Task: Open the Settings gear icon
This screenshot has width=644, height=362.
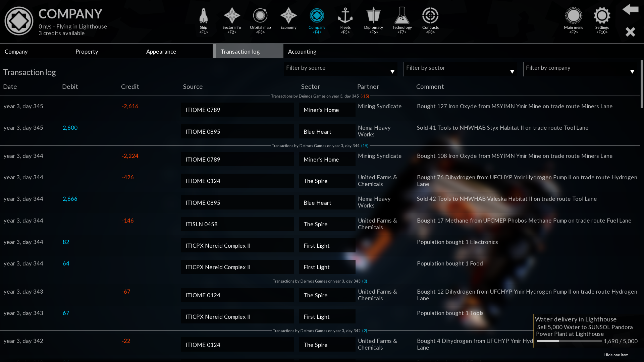Action: (x=602, y=16)
